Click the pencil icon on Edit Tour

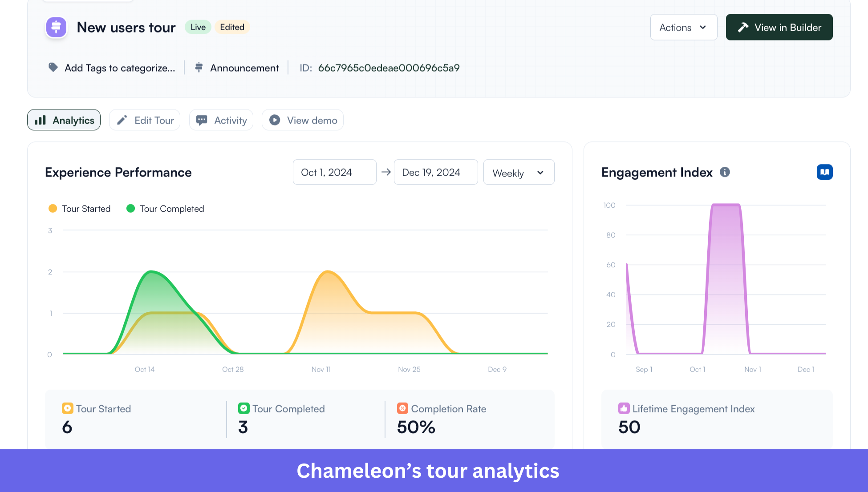pos(122,120)
